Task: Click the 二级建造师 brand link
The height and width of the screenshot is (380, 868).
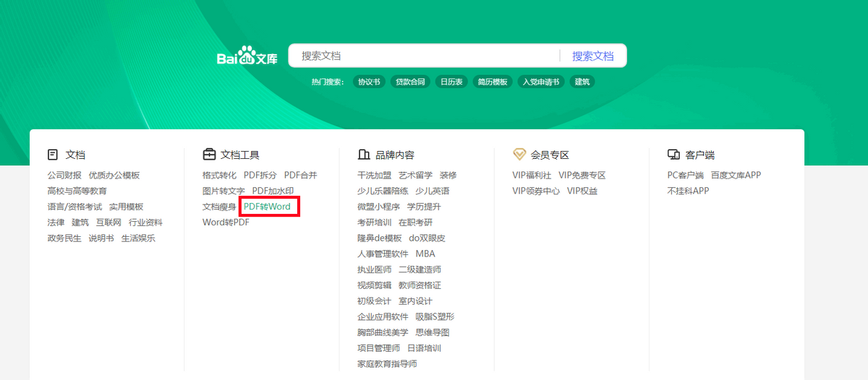Action: point(420,269)
